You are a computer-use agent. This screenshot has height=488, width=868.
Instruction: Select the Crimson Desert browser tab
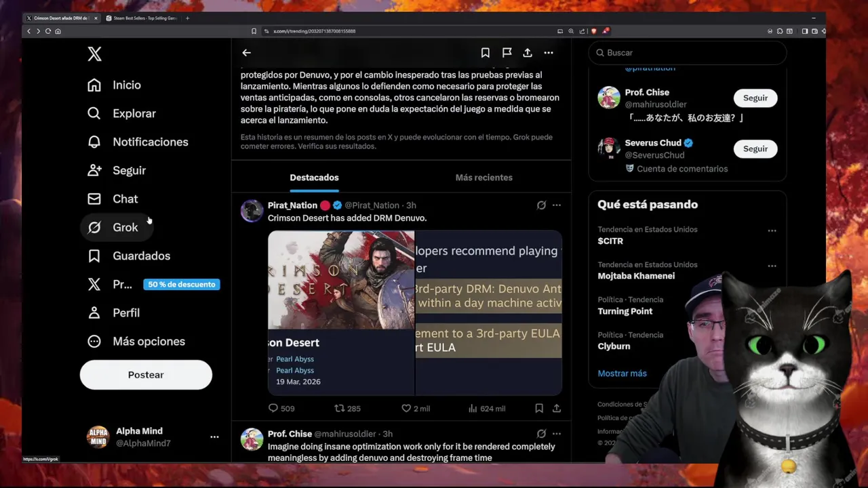click(62, 18)
